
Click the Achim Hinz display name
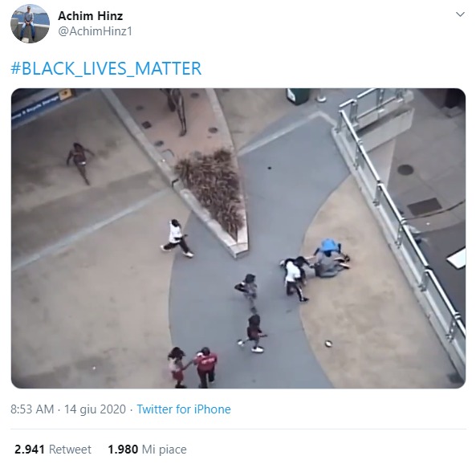click(90, 16)
